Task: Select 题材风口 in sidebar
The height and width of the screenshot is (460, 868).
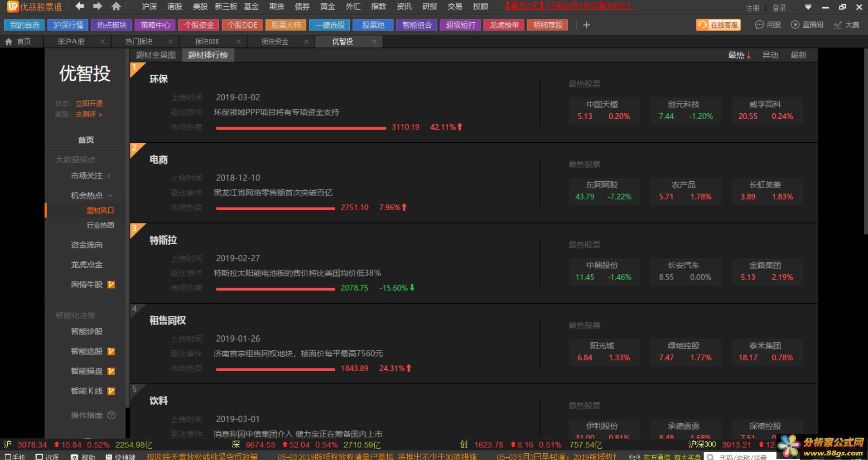Action: 100,210
